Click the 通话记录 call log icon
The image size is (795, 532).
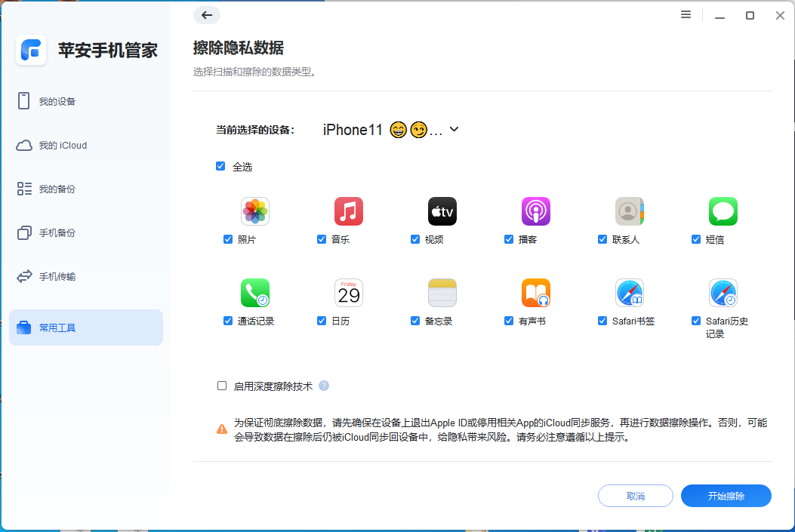254,292
